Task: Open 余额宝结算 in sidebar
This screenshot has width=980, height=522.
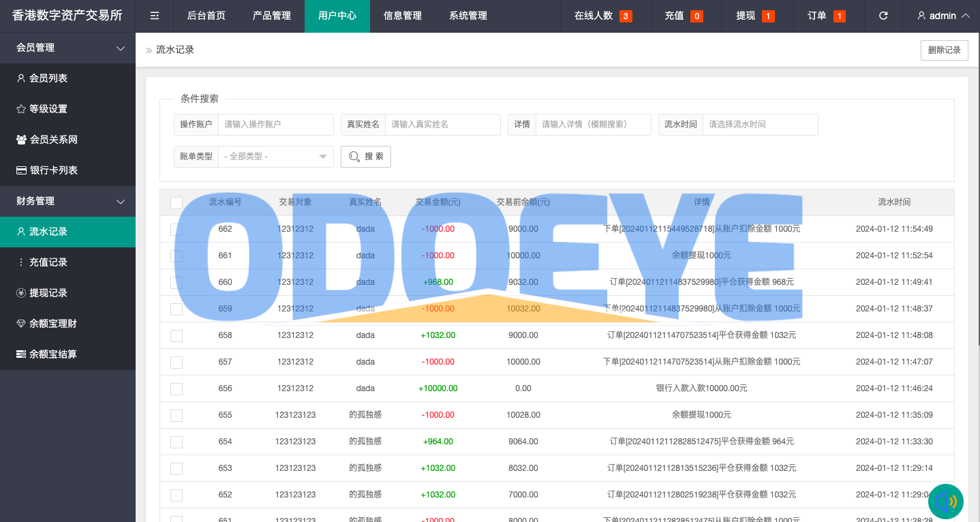Action: click(x=67, y=354)
